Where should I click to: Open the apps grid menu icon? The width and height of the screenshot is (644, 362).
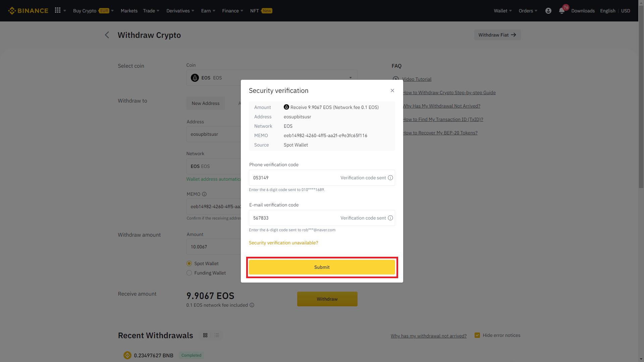tap(58, 10)
